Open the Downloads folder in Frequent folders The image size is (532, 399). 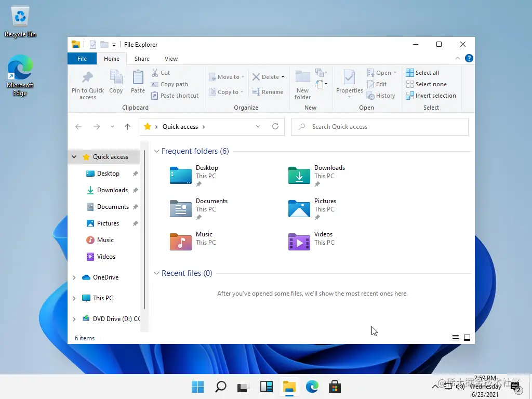[316, 176]
